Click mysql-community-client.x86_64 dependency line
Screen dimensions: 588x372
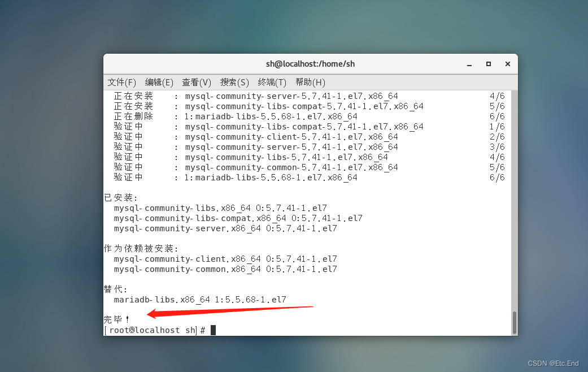[x=225, y=258]
